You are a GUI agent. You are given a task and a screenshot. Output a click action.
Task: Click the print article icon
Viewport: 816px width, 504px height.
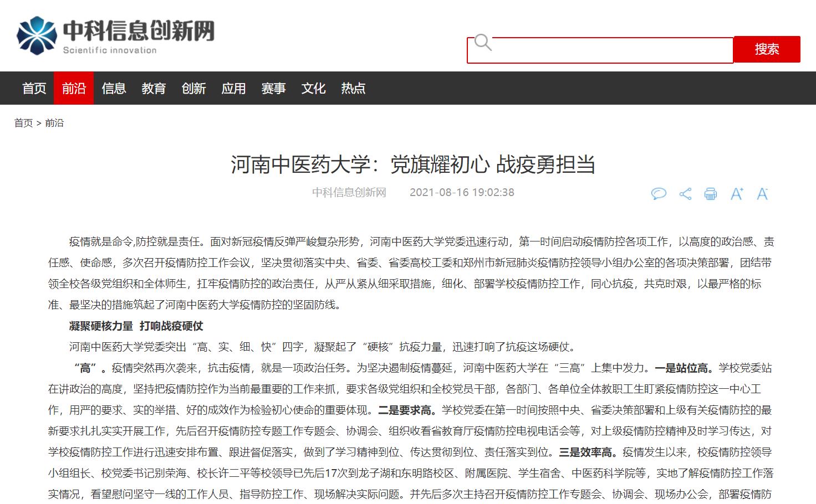(710, 194)
